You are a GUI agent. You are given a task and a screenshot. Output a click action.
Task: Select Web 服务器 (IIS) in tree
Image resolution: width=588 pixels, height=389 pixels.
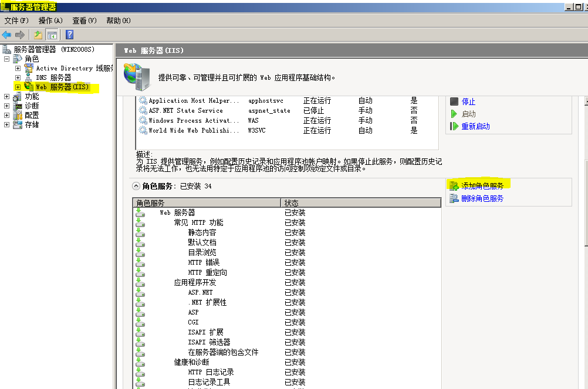coord(62,87)
